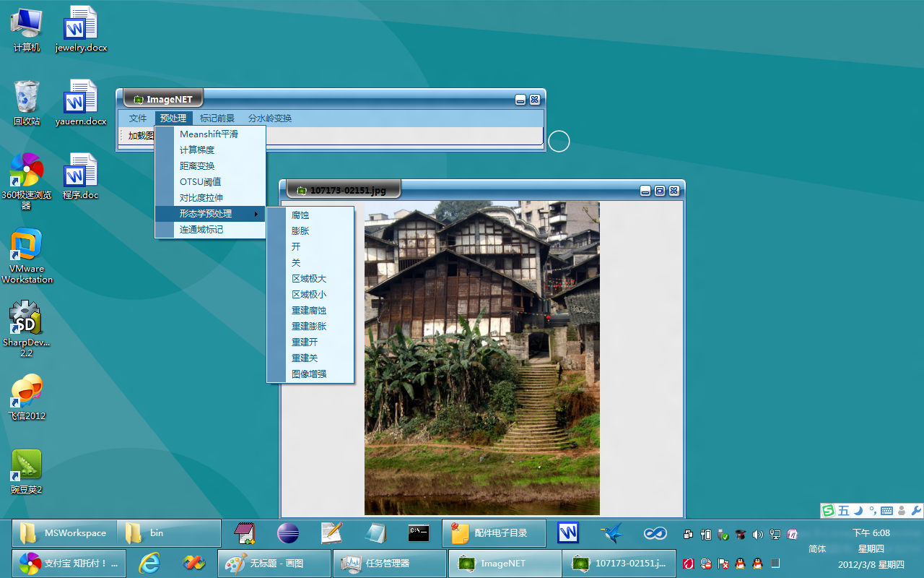
Task: Click the notepad and pencil taskbar icon
Action: (x=331, y=533)
